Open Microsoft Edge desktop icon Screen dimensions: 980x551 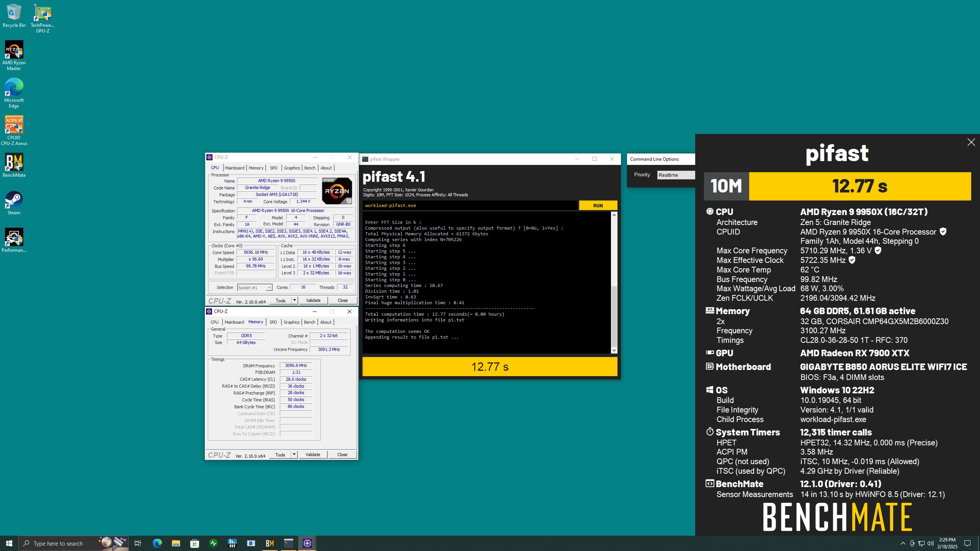pyautogui.click(x=14, y=93)
